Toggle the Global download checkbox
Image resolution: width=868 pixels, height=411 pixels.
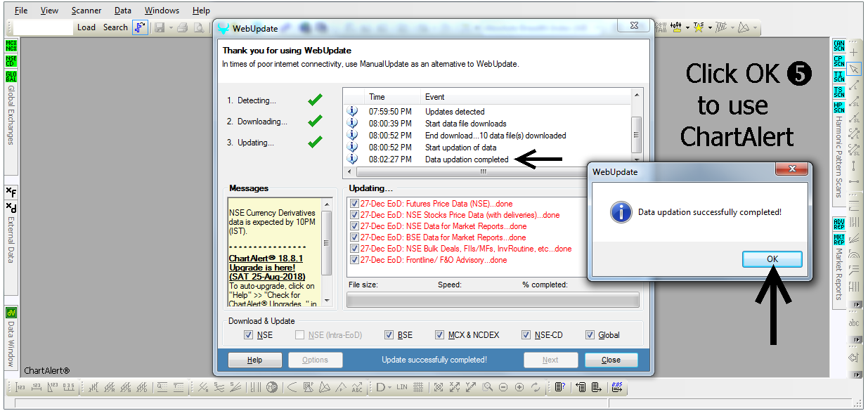[590, 335]
